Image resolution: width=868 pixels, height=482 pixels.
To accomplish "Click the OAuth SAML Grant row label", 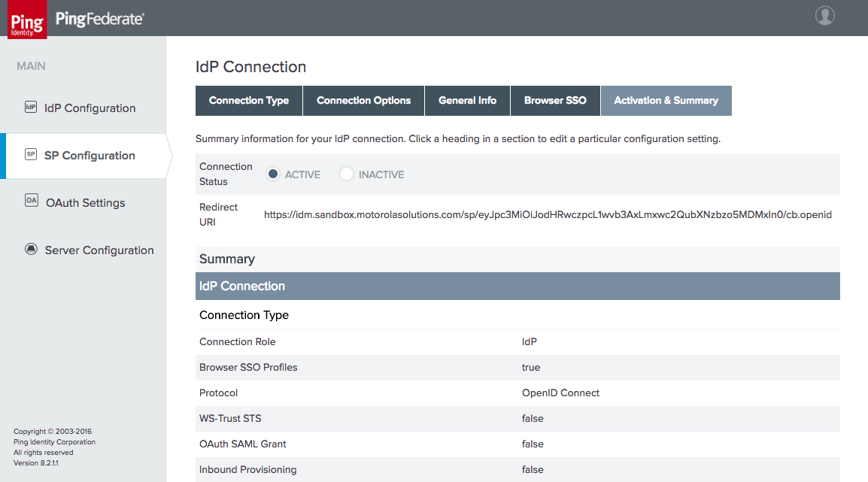I will pyautogui.click(x=242, y=444).
